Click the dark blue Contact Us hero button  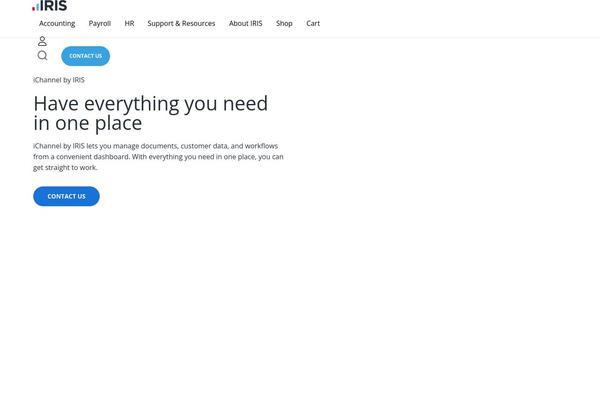coord(66,196)
